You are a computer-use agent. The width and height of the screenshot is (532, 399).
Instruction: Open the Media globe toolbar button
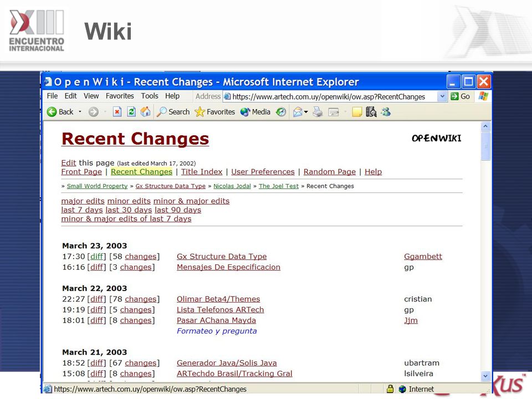point(255,111)
